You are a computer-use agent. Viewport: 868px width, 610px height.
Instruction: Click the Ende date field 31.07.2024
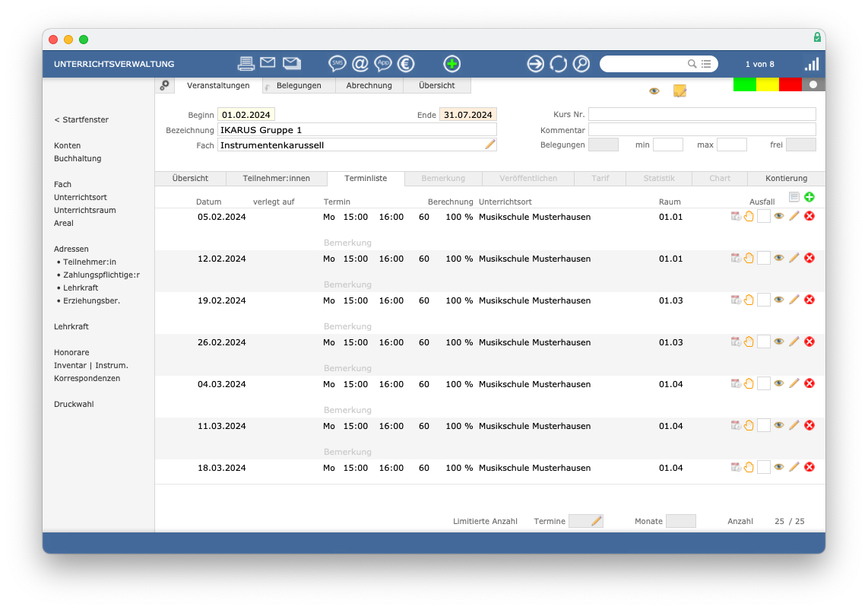click(x=467, y=115)
